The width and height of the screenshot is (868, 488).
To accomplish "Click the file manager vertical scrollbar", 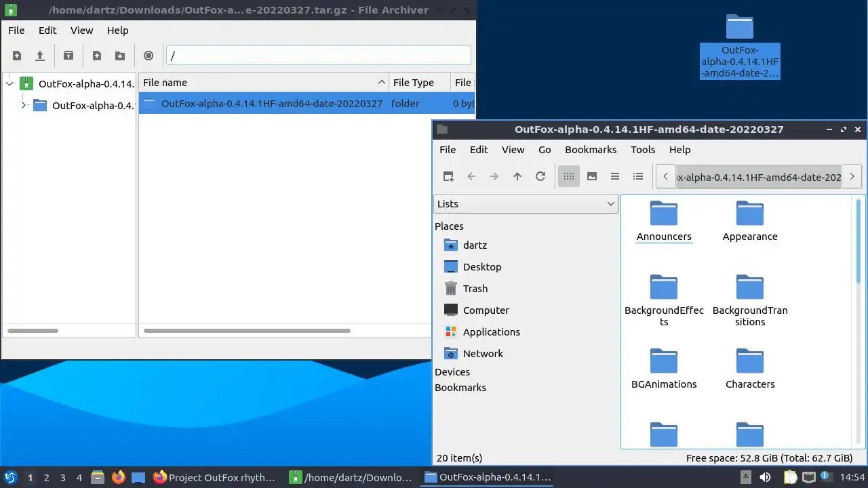I will (x=860, y=241).
